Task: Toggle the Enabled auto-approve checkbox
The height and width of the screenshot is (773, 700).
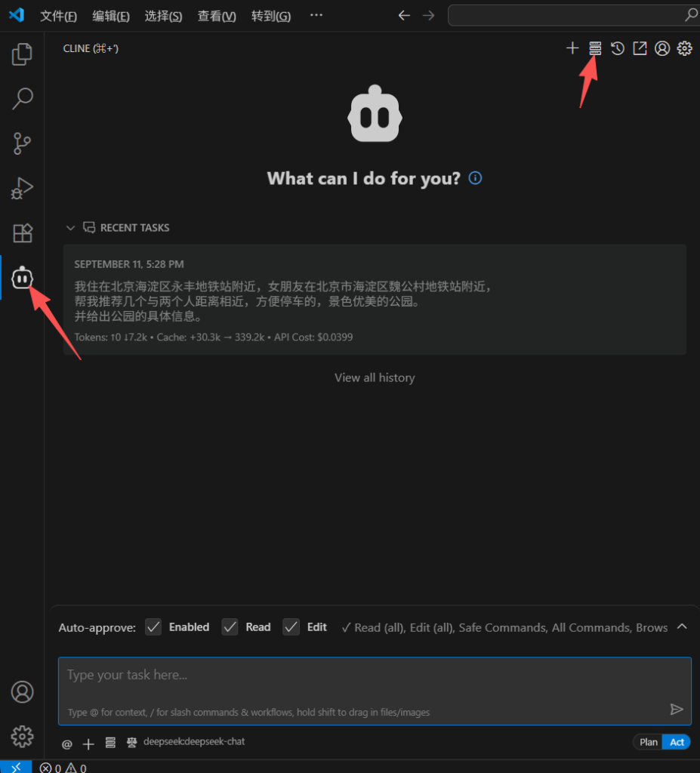Action: click(x=153, y=627)
